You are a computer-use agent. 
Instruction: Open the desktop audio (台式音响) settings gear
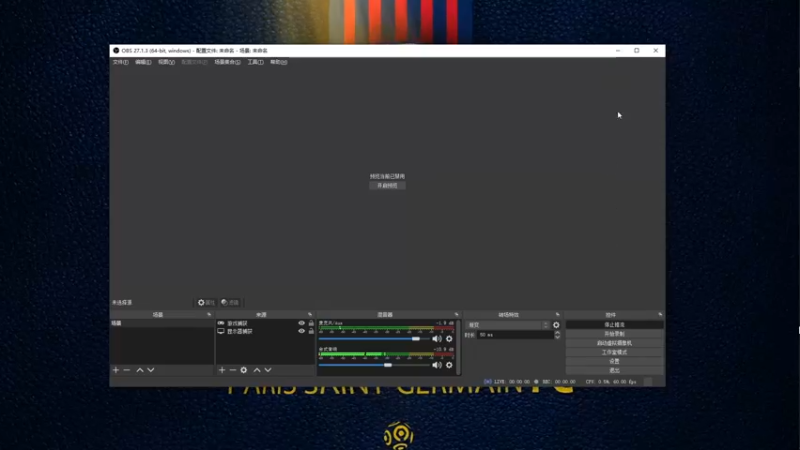click(x=449, y=365)
